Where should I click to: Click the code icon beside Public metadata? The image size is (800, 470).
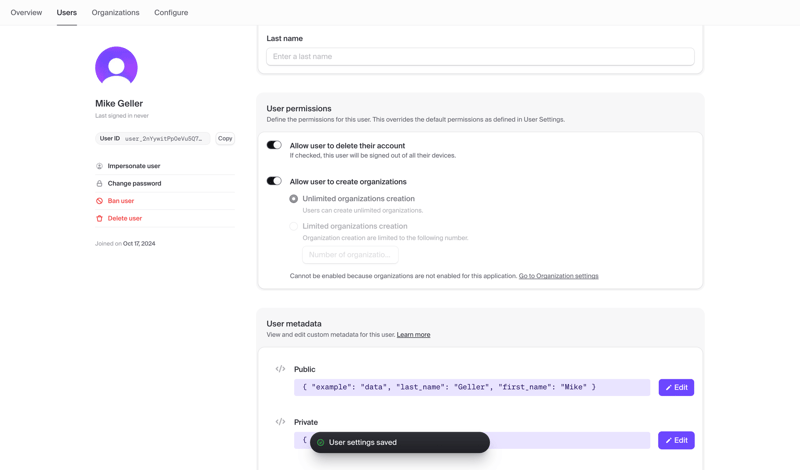pos(280,368)
